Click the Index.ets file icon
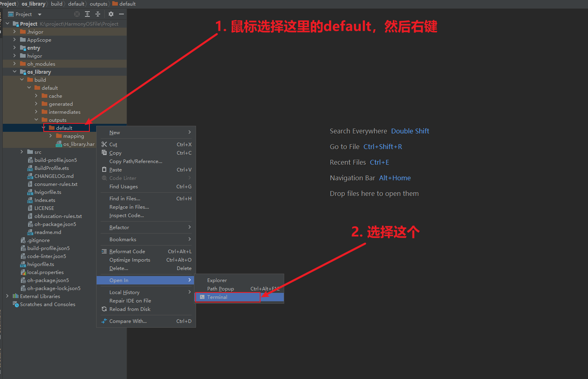This screenshot has width=588, height=379. (30, 200)
